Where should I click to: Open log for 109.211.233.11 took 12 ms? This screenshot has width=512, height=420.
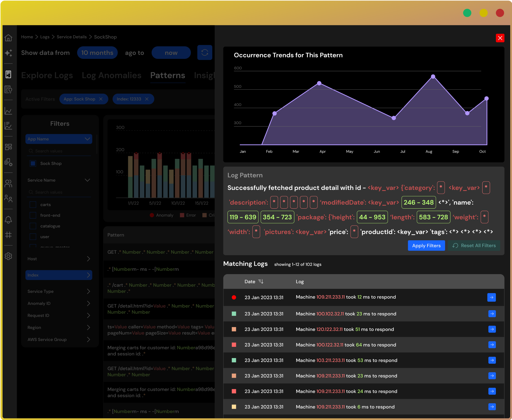click(492, 297)
